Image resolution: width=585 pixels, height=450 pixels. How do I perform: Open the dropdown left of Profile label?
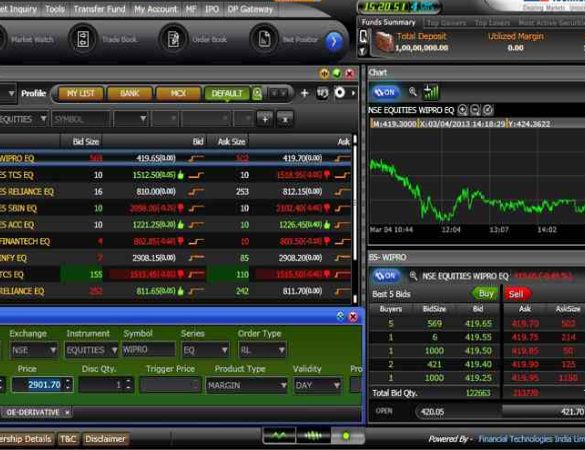point(11,93)
